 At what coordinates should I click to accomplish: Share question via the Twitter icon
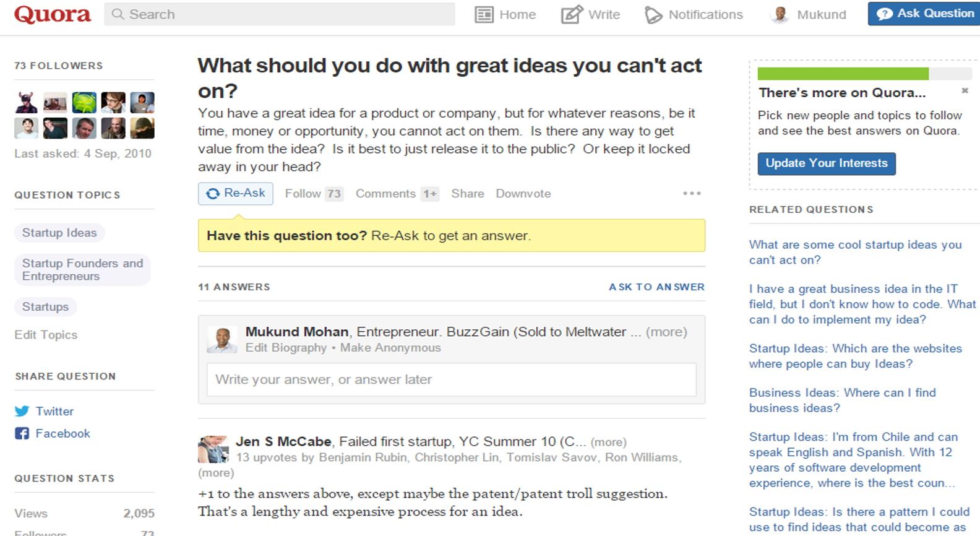(22, 412)
